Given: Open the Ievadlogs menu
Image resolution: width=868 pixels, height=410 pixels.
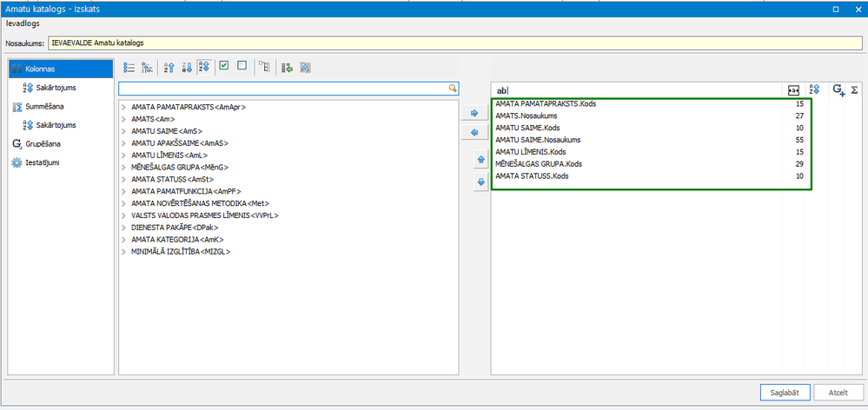Looking at the screenshot, I should 23,23.
